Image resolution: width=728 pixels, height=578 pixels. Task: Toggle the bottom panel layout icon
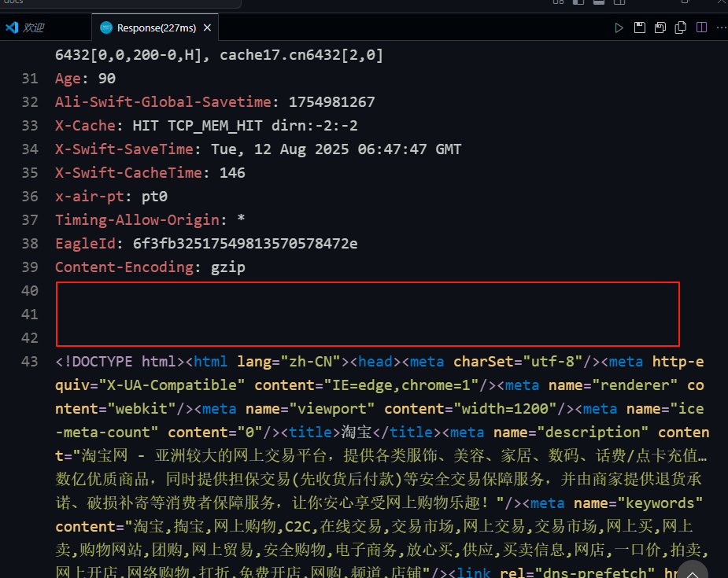tap(599, 2)
